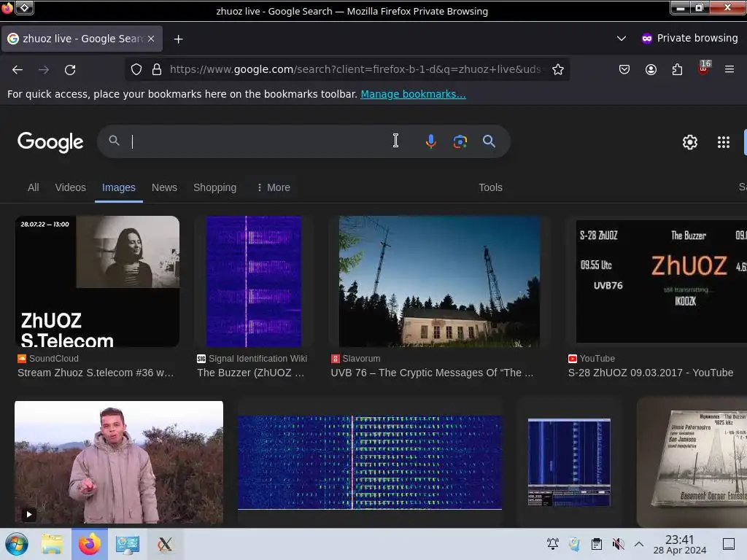
Task: Select the zhuoz live browser tab
Action: 82,39
